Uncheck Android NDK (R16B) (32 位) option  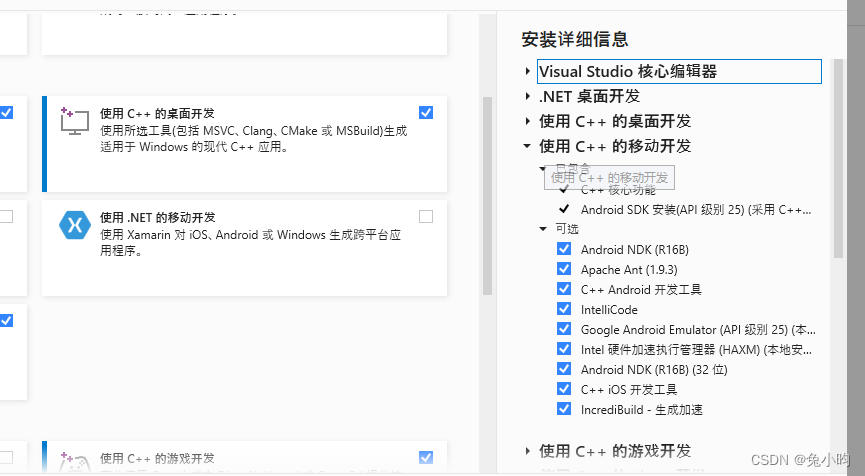pyautogui.click(x=564, y=368)
